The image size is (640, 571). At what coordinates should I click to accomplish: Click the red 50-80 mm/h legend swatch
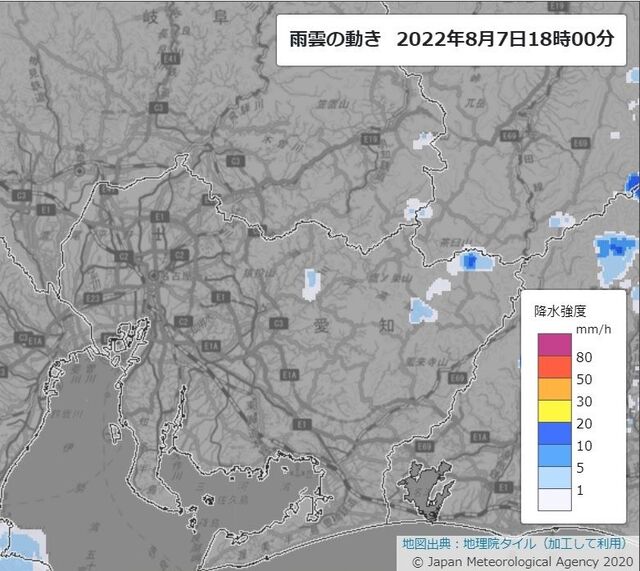(x=554, y=367)
